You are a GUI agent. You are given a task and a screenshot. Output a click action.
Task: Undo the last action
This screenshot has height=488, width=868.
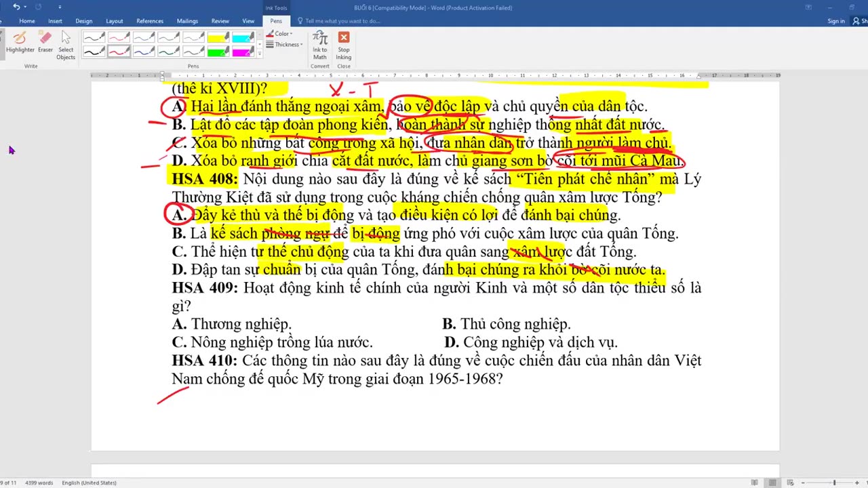pyautogui.click(x=16, y=7)
